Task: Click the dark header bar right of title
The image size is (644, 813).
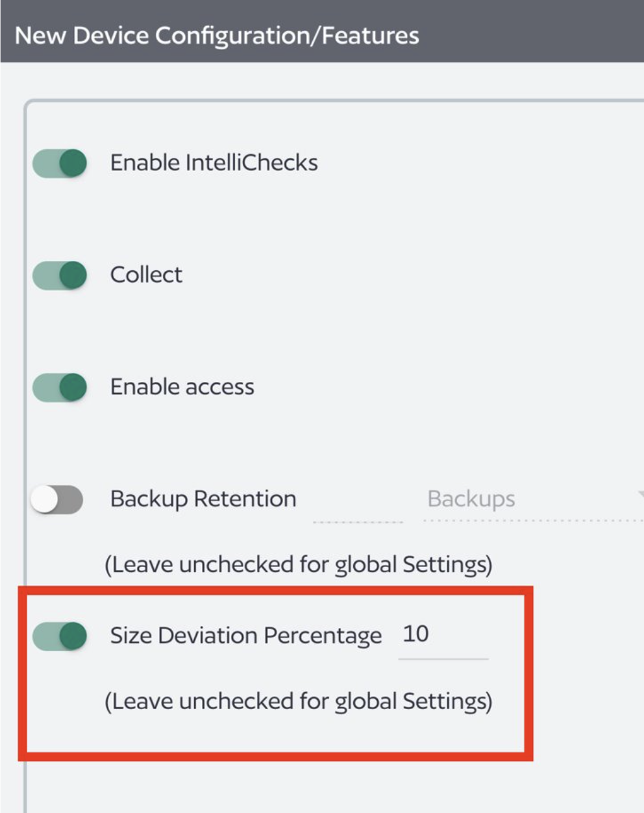Action: click(x=532, y=32)
